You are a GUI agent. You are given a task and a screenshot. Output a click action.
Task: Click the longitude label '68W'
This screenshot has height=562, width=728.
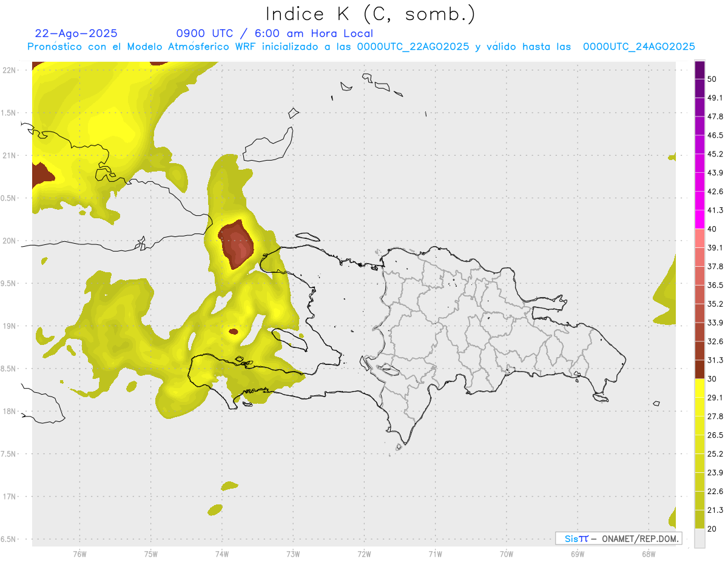click(649, 554)
